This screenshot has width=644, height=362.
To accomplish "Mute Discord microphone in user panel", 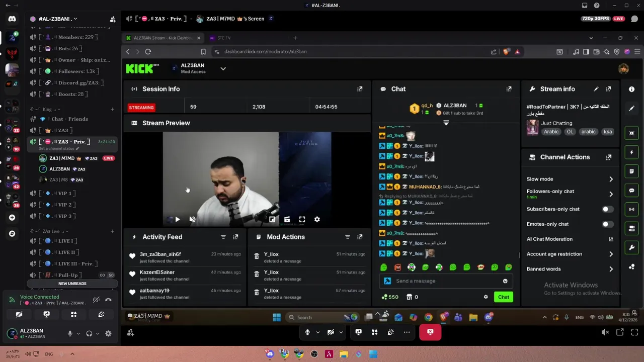I will [x=70, y=333].
